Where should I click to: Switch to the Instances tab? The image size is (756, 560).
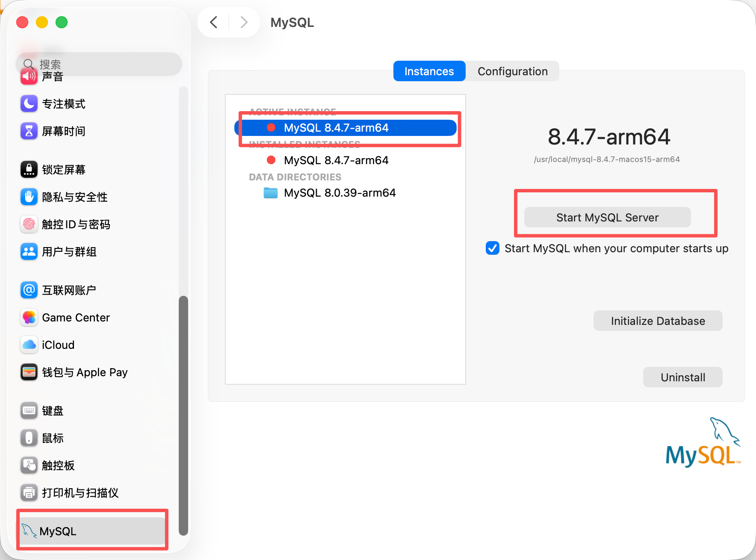coord(429,71)
